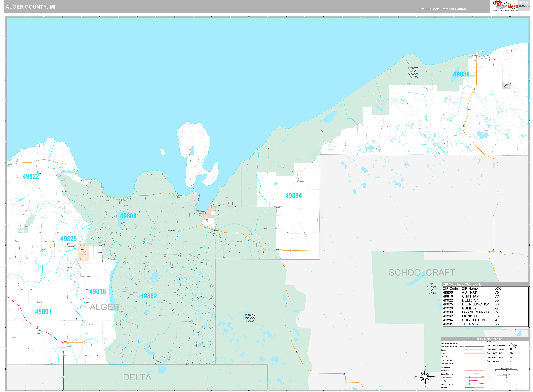Click the Interstate Highways shield in legend
Image resolution: width=533 pixels, height=392 pixels.
[x=470, y=384]
